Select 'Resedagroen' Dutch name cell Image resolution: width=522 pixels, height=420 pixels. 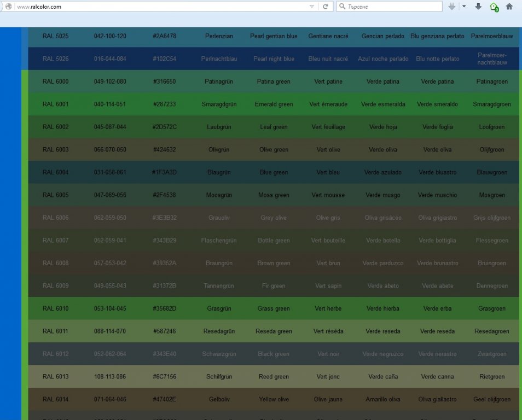click(491, 331)
